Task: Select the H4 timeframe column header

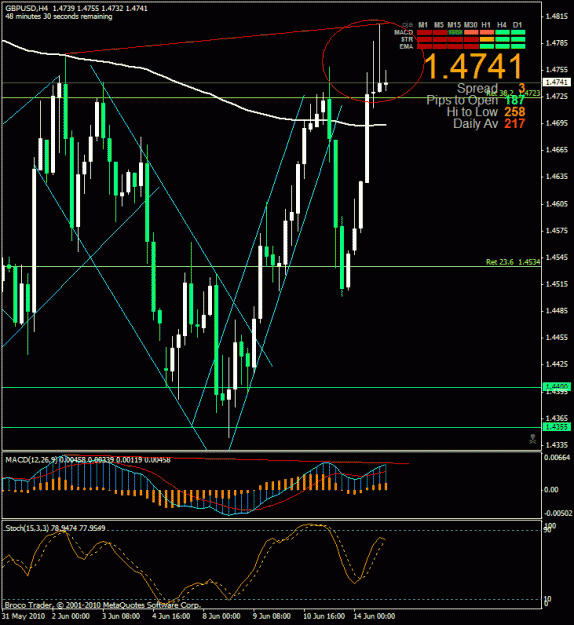Action: (502, 25)
